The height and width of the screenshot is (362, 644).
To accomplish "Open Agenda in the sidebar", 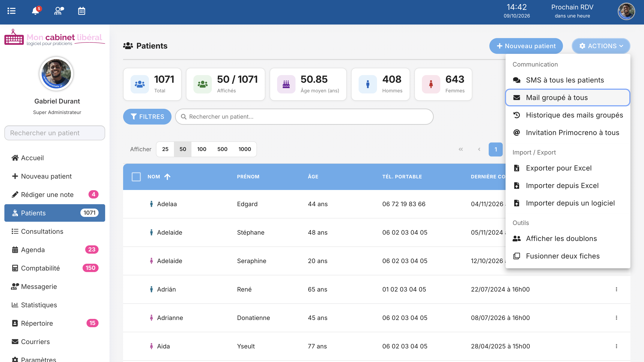I will [55, 250].
